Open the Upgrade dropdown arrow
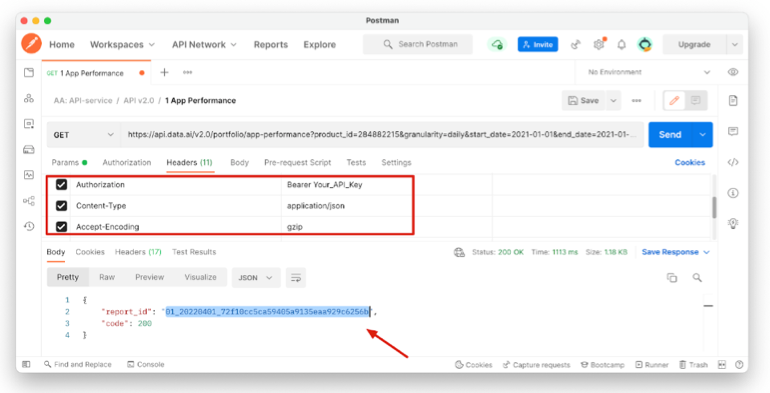This screenshot has width=770, height=393. pyautogui.click(x=735, y=44)
